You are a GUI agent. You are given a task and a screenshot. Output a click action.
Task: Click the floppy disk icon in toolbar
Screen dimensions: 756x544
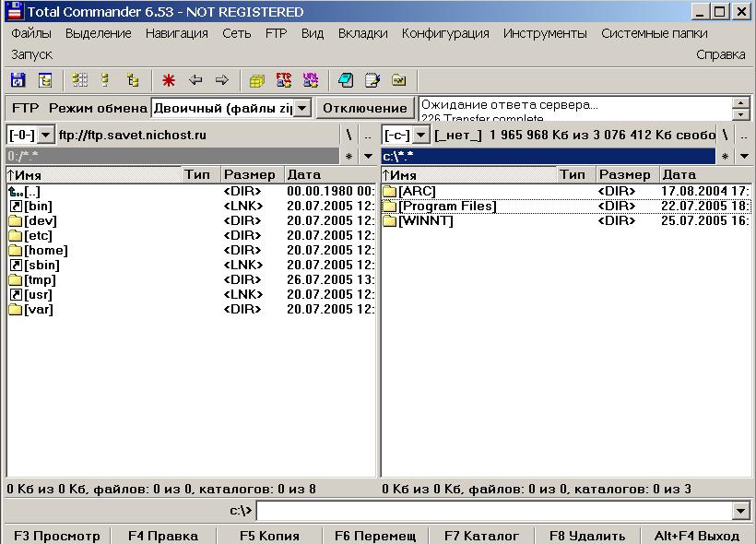(17, 80)
